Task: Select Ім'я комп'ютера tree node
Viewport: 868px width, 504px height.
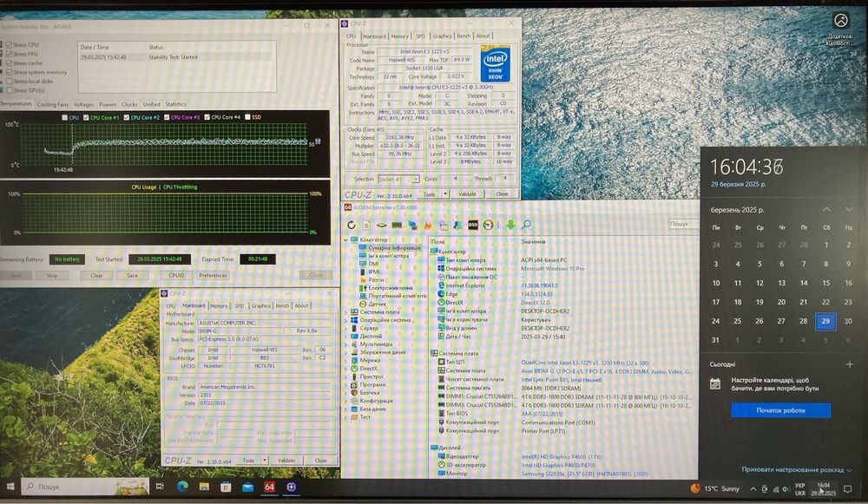Action: coord(388,256)
